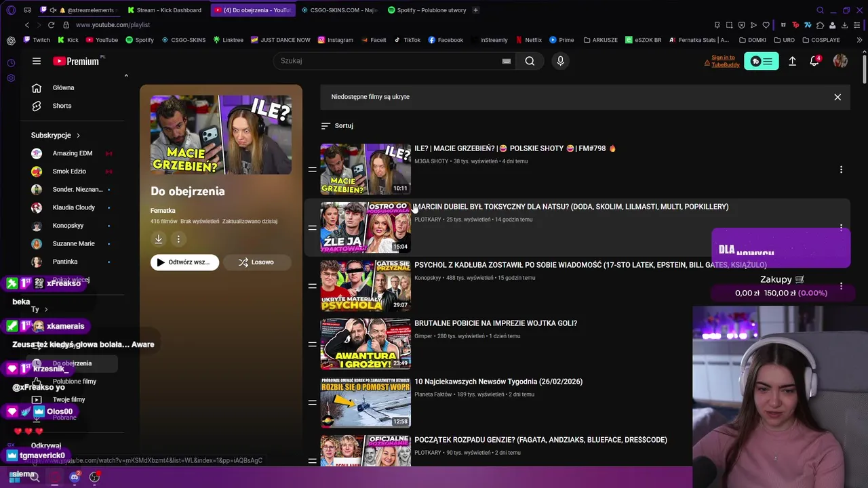Reload the page in the browser
868x488 pixels.
coord(52,25)
